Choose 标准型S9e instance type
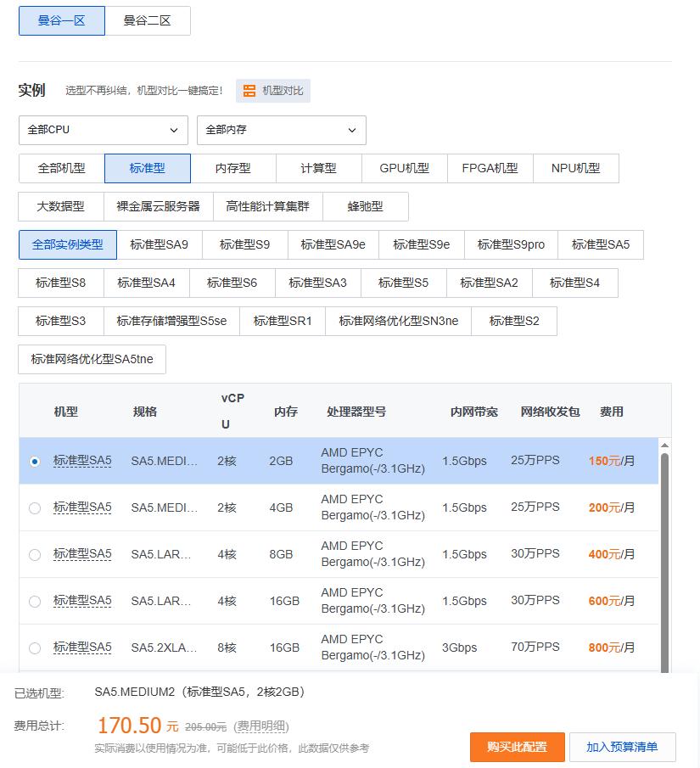The width and height of the screenshot is (700, 768). click(422, 244)
